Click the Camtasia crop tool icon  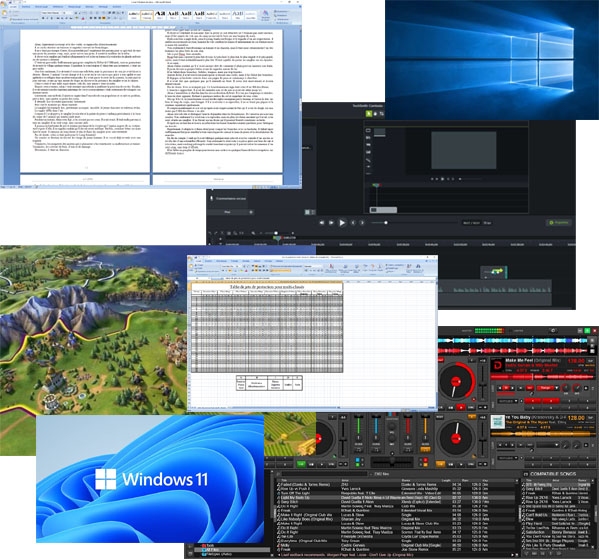[381, 113]
